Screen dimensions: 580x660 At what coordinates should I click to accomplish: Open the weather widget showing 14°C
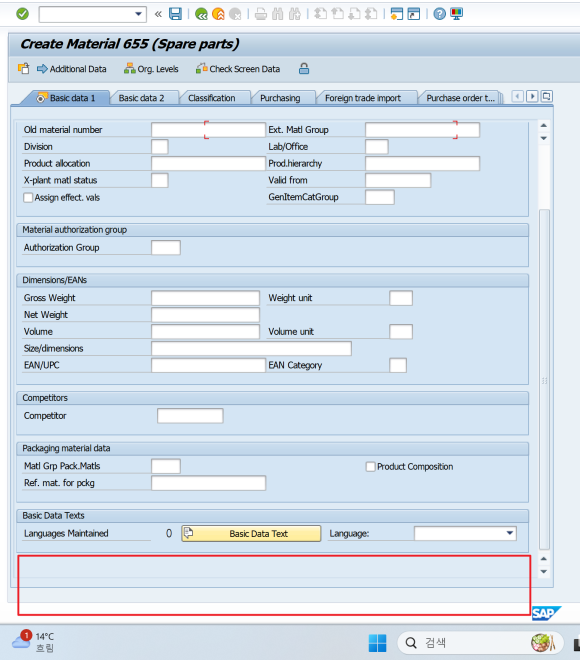33,641
